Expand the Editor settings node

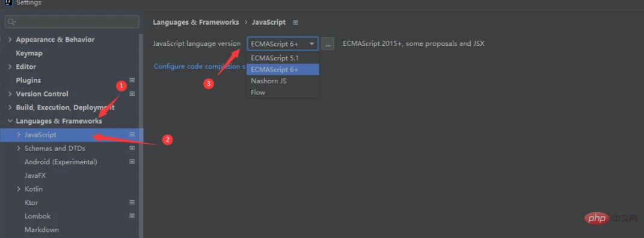tap(10, 67)
